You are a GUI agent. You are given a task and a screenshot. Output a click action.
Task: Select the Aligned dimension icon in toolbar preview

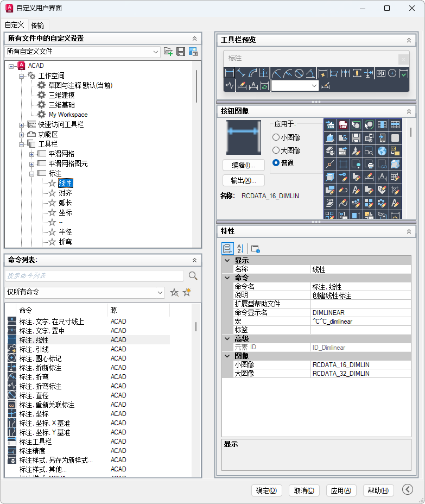tap(241, 73)
